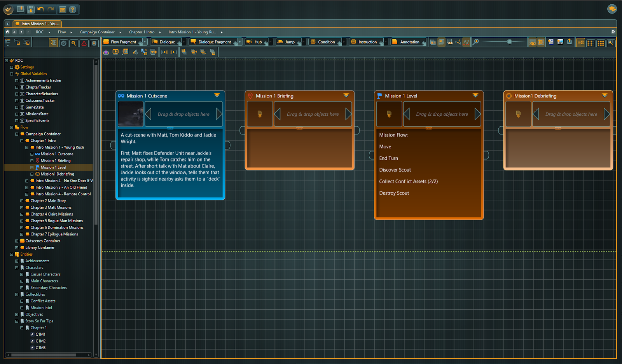Toggle snap to grid icon
Screen dimensions: 622x364
click(541, 42)
